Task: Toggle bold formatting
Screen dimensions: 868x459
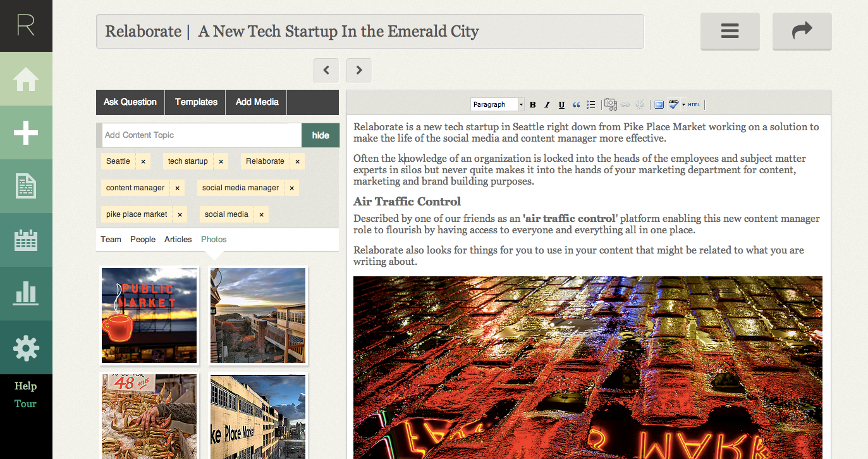Action: tap(532, 105)
